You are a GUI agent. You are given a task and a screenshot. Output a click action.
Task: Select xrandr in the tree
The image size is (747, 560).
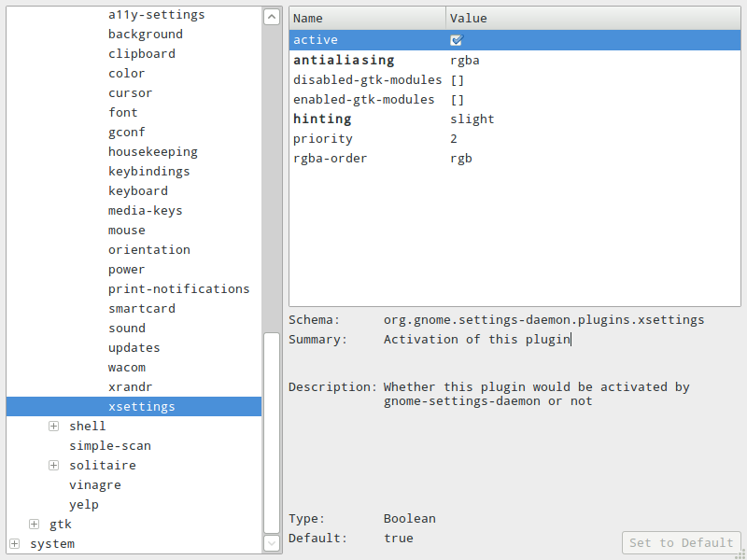click(130, 387)
